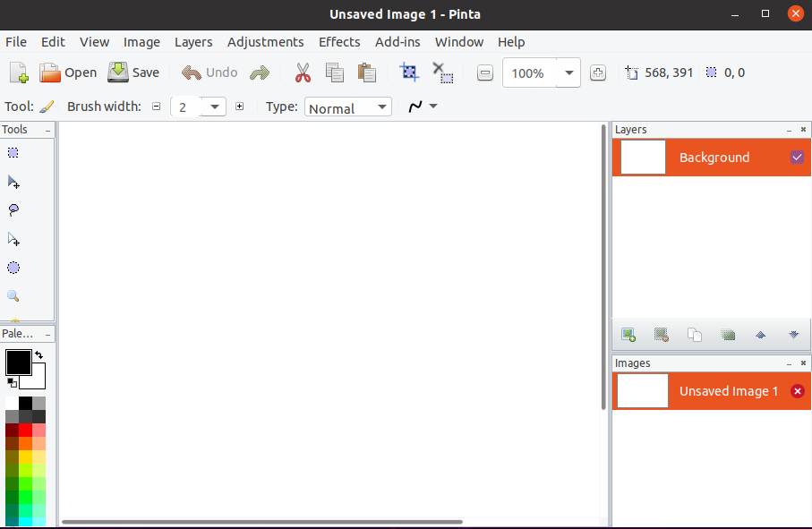Minimize the Layers panel

(790, 131)
